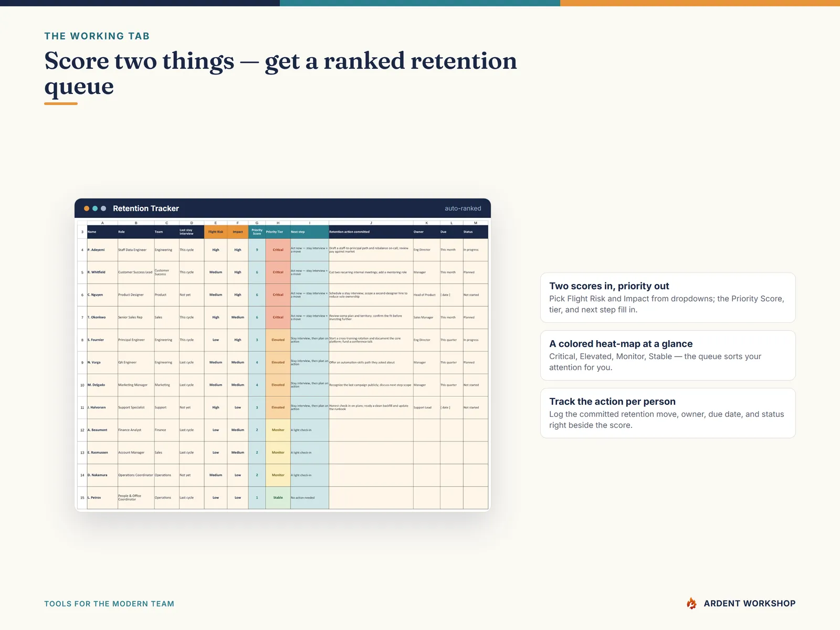Screen dimensions: 840x630
Task: Click the Ardent Workshop flame logo
Action: point(691,603)
